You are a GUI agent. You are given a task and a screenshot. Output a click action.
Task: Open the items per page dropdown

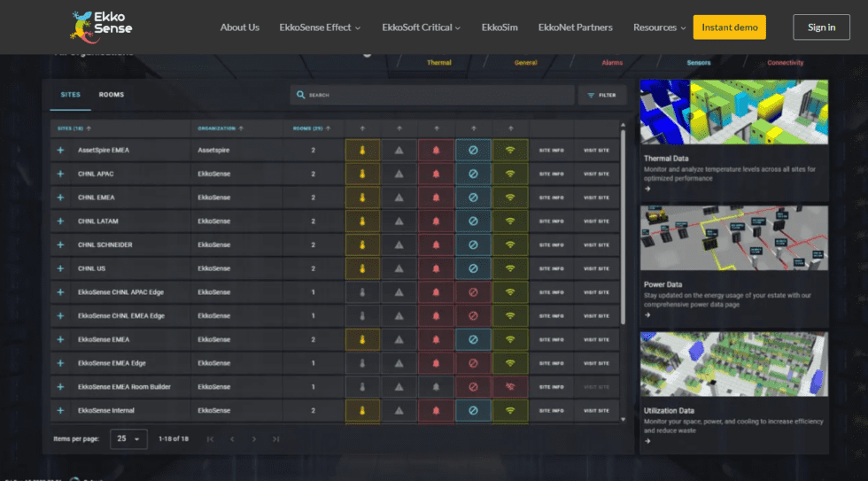click(128, 439)
